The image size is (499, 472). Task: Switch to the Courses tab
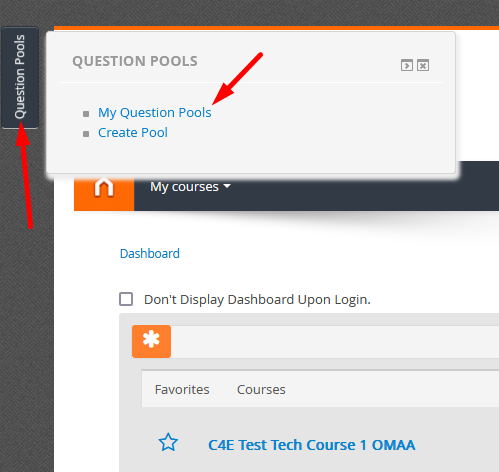coord(261,389)
